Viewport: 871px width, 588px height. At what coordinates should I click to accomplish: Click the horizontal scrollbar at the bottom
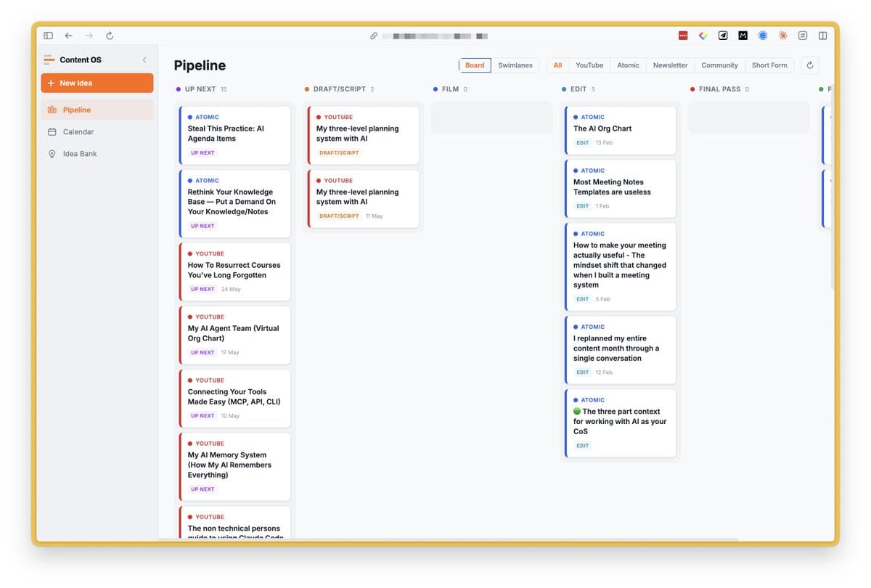(448, 539)
